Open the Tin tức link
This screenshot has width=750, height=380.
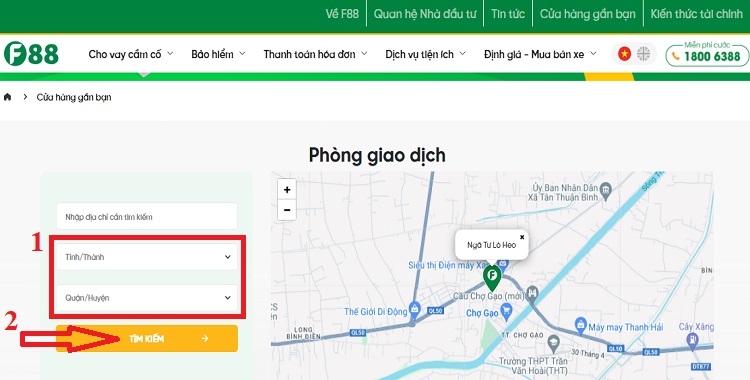point(508,14)
